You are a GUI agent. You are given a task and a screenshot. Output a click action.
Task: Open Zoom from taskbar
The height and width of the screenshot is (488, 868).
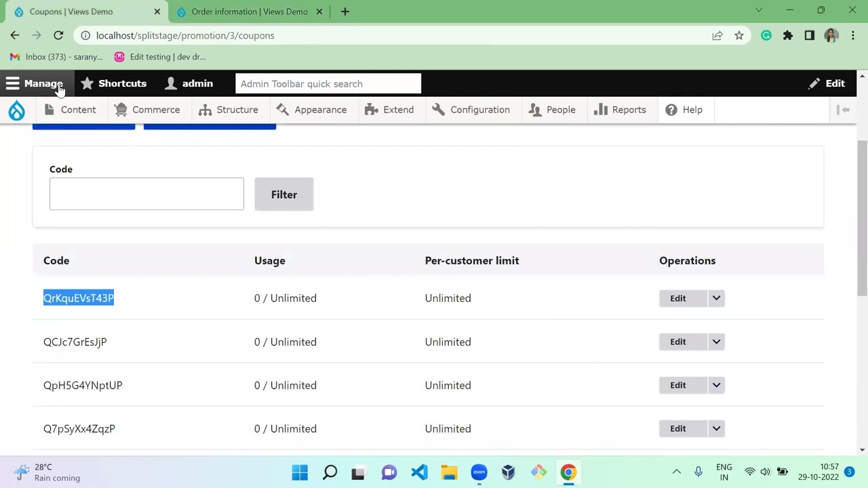[479, 472]
